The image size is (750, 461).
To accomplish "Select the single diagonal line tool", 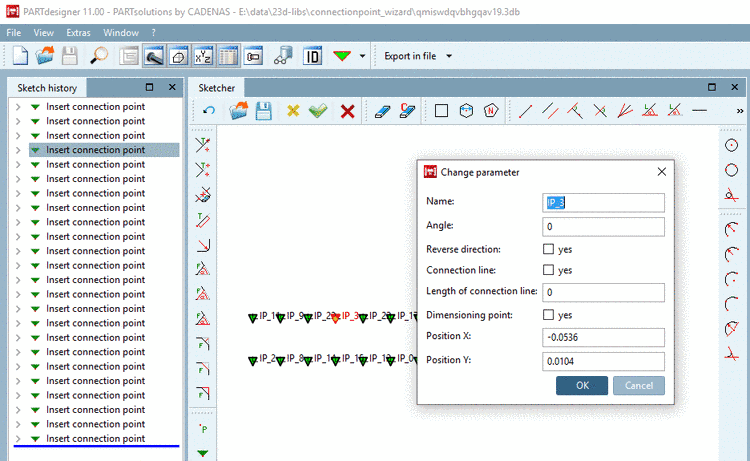I will pyautogui.click(x=525, y=111).
